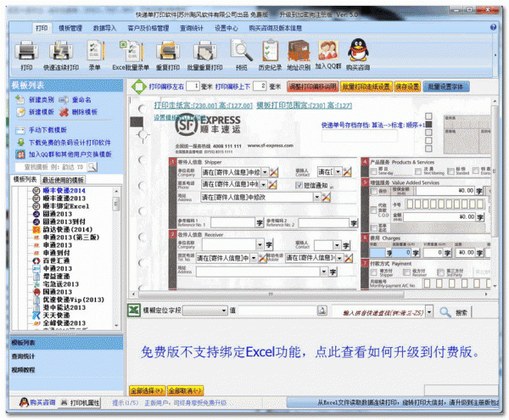Create a template with 新建模板

pyautogui.click(x=35, y=112)
